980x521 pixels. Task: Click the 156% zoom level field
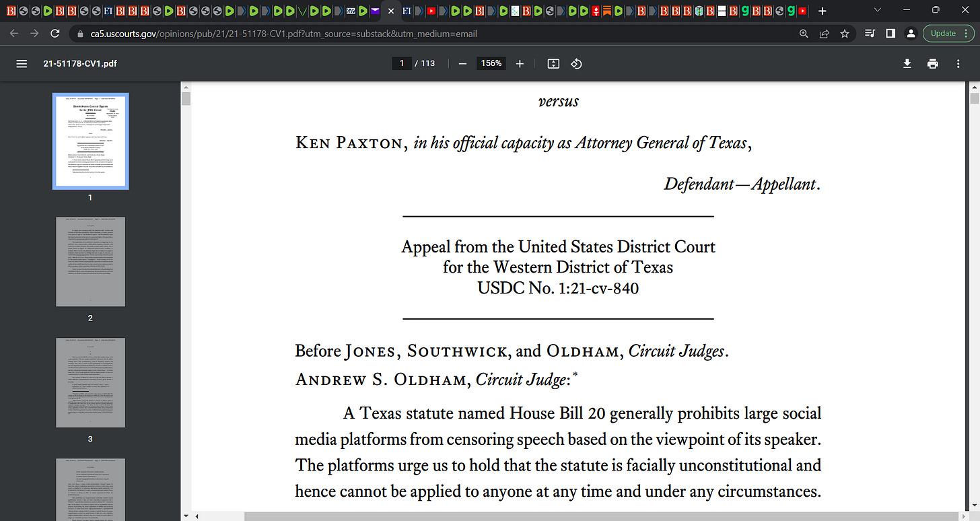(x=491, y=63)
